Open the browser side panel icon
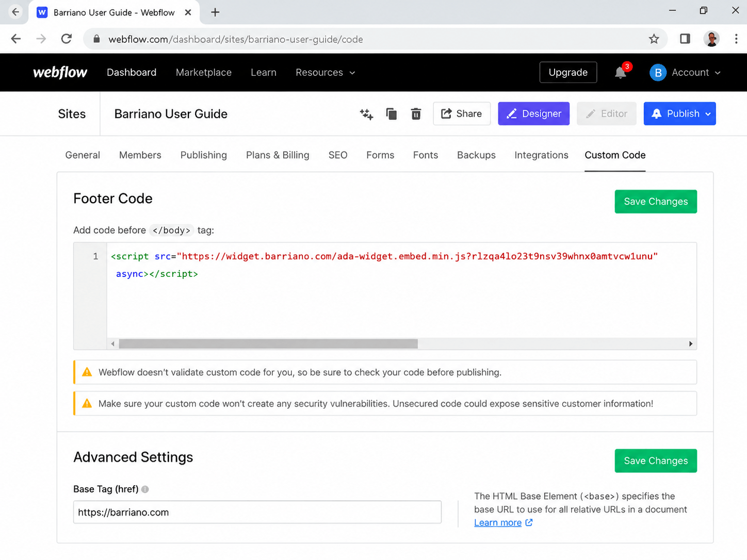 685,39
